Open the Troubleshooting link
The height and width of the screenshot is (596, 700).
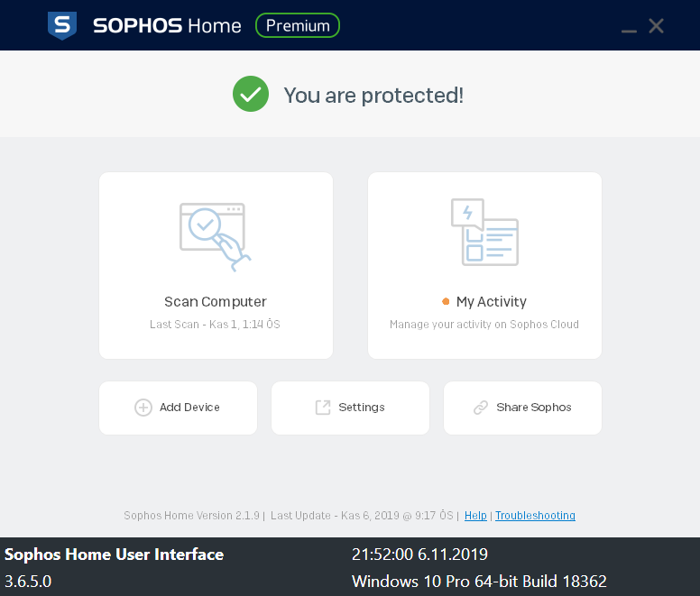click(x=535, y=515)
